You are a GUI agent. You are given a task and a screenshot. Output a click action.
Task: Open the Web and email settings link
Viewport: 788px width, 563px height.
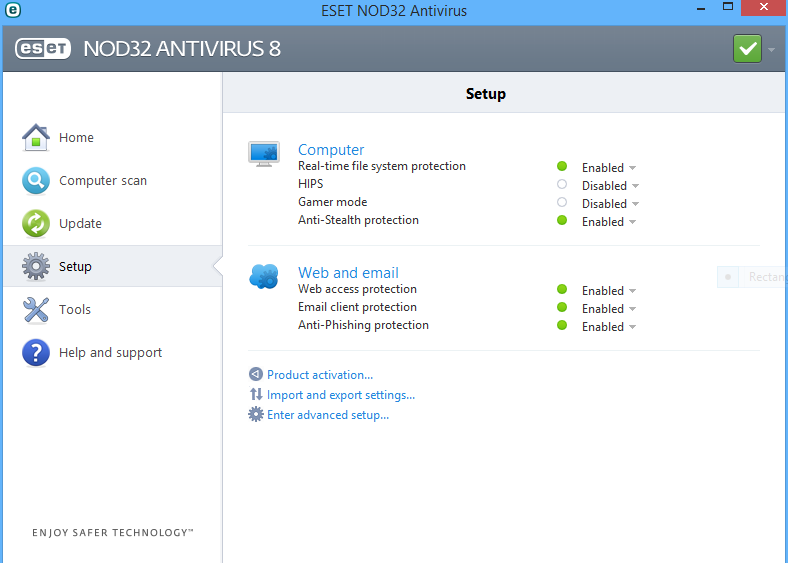pos(348,272)
